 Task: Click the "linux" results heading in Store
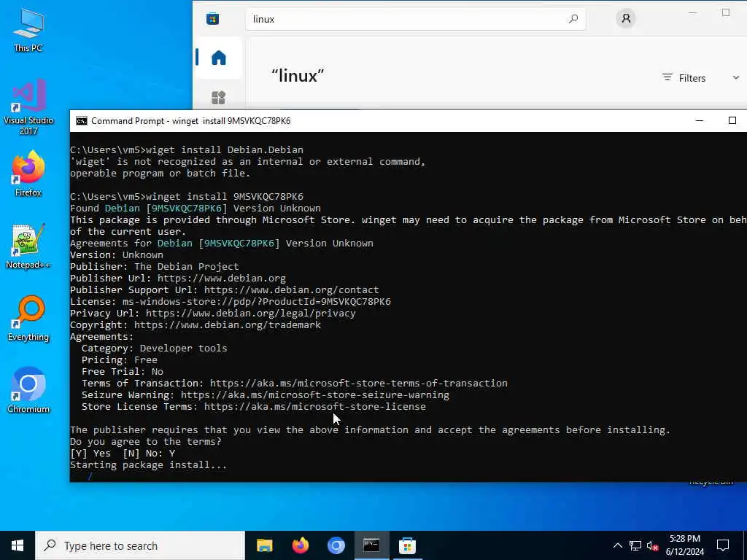298,76
